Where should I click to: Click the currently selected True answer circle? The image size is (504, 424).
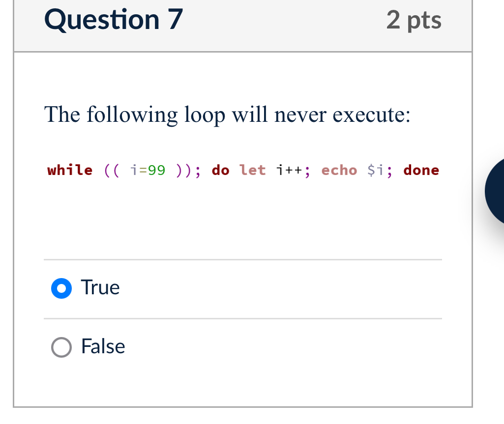(60, 287)
